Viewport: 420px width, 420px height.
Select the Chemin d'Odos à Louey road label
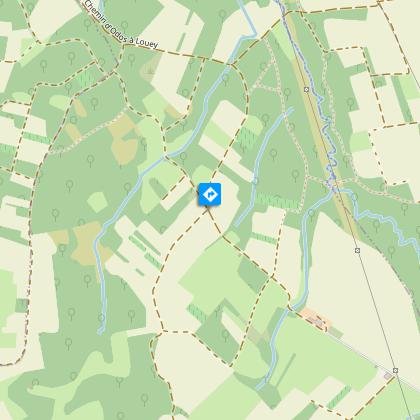click(x=121, y=26)
